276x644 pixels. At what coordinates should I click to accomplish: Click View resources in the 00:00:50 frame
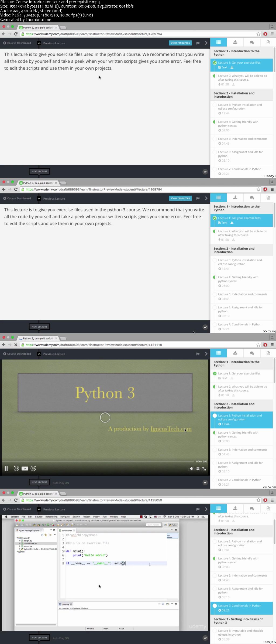[180, 43]
